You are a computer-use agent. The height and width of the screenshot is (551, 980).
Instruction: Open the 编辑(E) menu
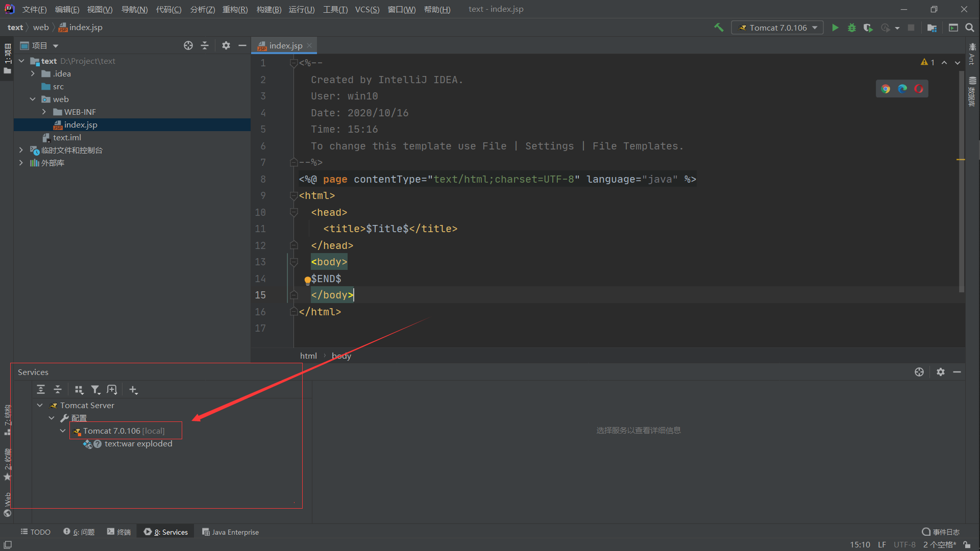(67, 9)
